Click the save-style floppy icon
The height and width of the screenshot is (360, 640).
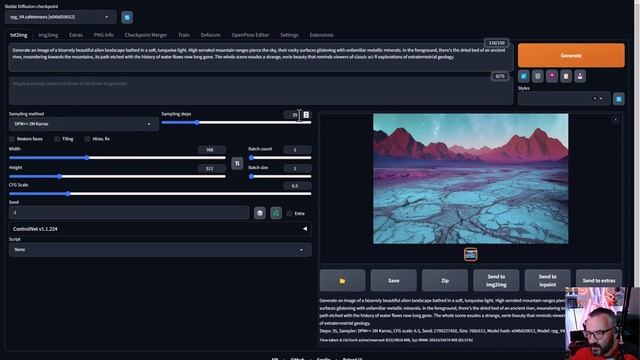tap(580, 76)
